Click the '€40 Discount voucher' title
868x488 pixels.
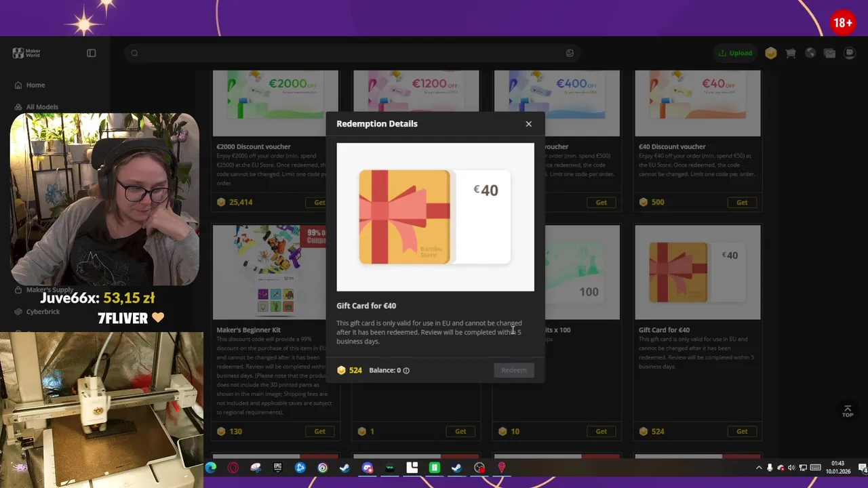coord(672,146)
